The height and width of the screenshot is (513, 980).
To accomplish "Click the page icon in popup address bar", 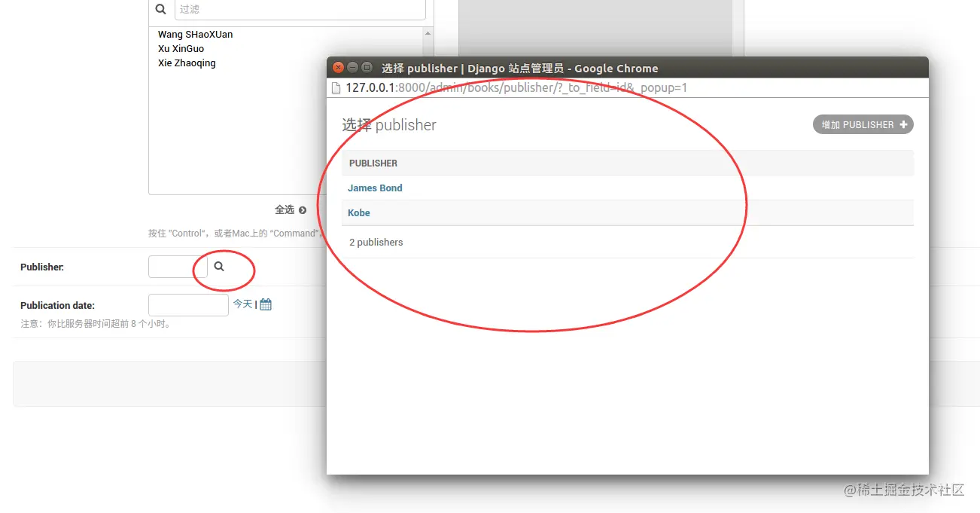I will coord(336,87).
